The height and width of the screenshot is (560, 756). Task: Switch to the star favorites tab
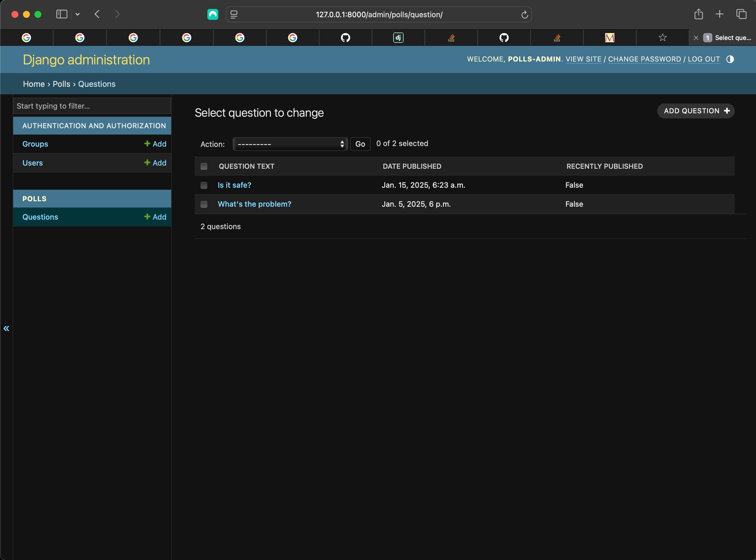point(663,38)
